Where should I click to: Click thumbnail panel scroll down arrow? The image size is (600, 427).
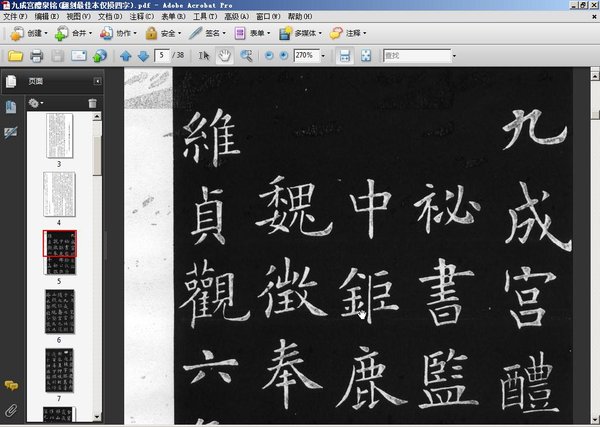tap(97, 416)
